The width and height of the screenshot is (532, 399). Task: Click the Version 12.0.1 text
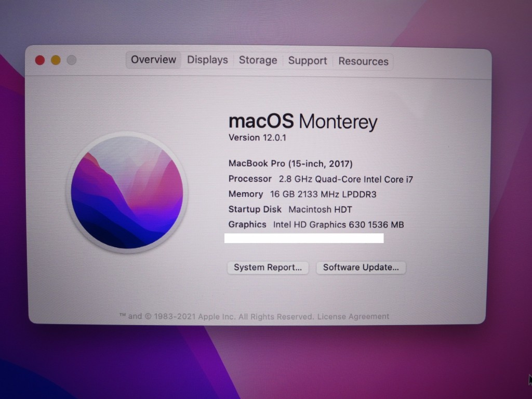point(257,138)
